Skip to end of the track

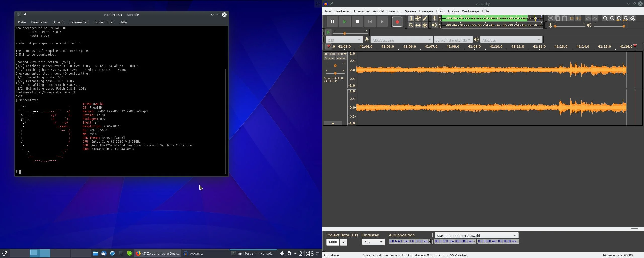(x=382, y=22)
